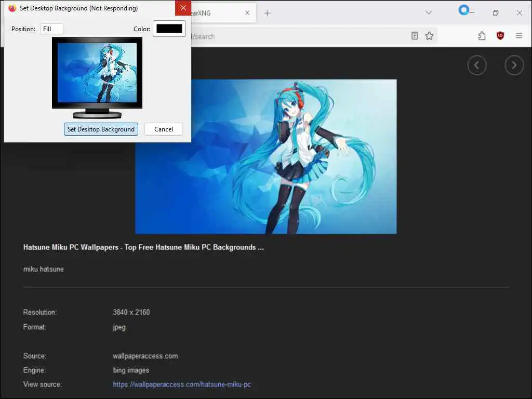
Task: Click the Hatsune Miku wallpaper image
Action: pos(265,156)
